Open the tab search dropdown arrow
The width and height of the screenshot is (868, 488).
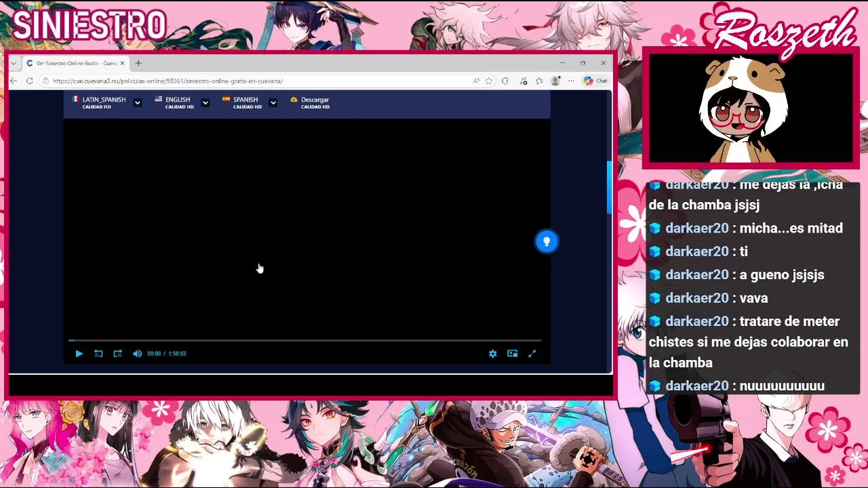(14, 63)
